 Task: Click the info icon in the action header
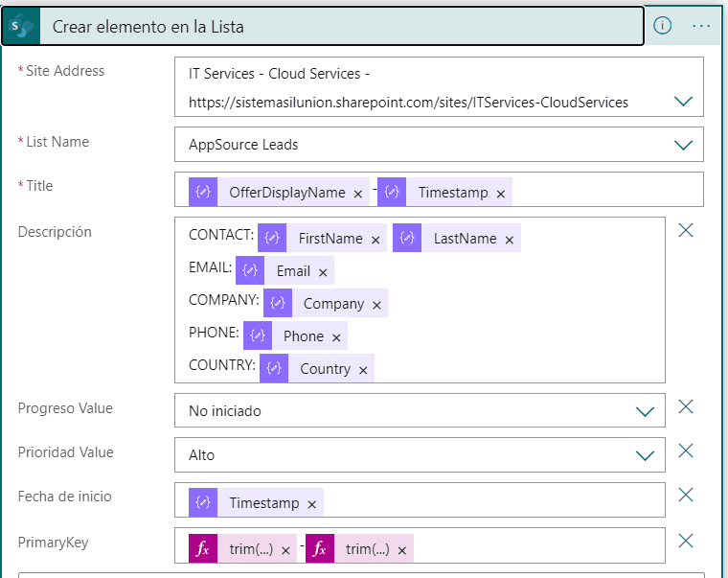662,26
